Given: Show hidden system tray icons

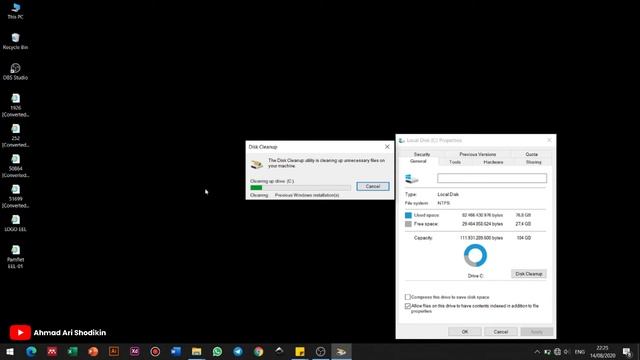Looking at the screenshot, I should tap(537, 352).
